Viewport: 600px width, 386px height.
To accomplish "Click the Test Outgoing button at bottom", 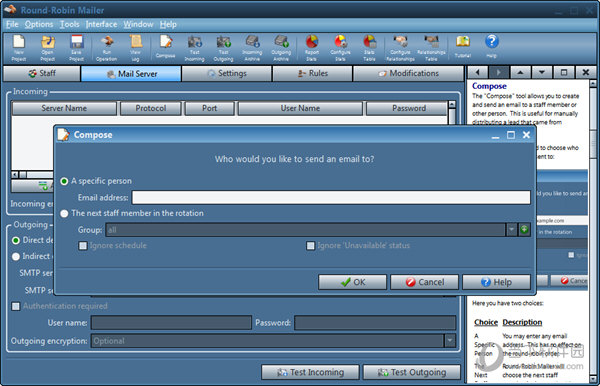I will pos(411,372).
